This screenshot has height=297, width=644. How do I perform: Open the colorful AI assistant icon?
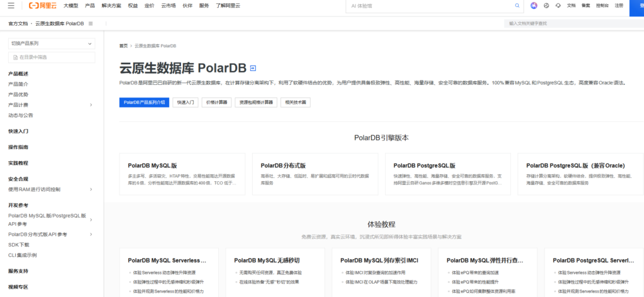533,6
